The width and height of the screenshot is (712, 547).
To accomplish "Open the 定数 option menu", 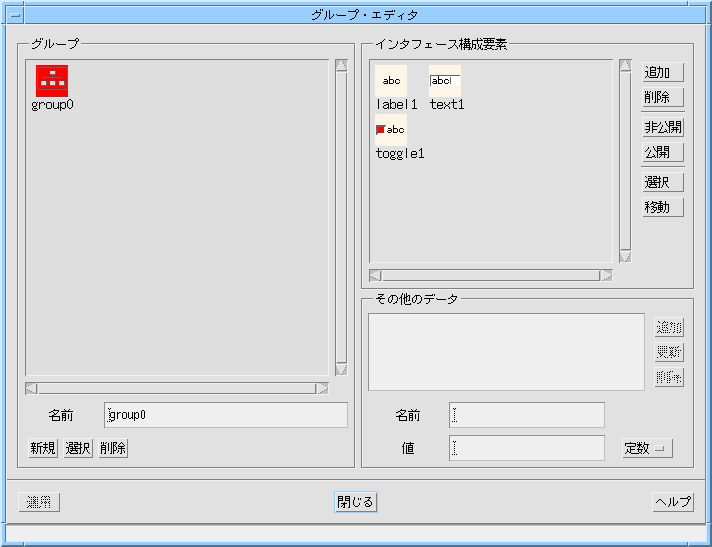I will click(x=647, y=448).
